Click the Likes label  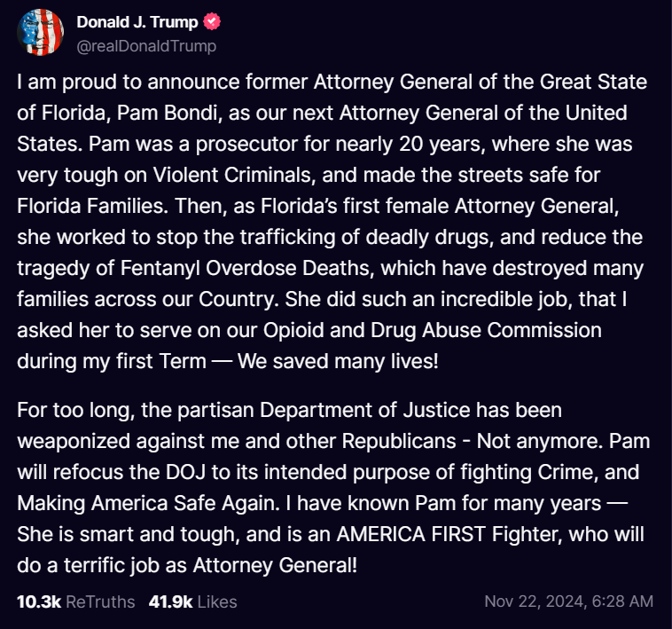click(217, 601)
